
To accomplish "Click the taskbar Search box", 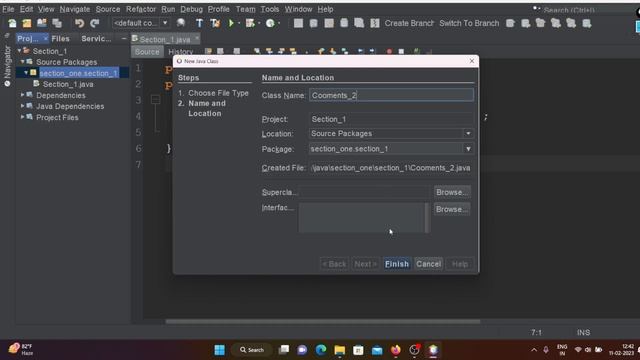I will (252, 350).
